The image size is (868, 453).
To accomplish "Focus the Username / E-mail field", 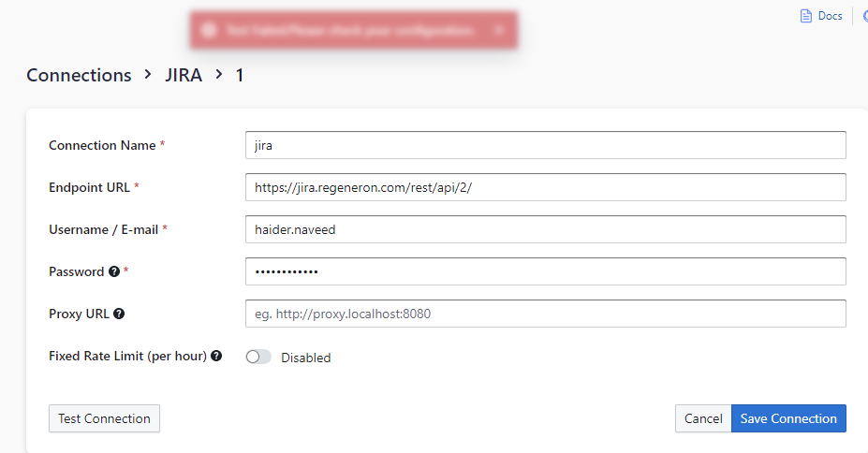I will (x=545, y=229).
